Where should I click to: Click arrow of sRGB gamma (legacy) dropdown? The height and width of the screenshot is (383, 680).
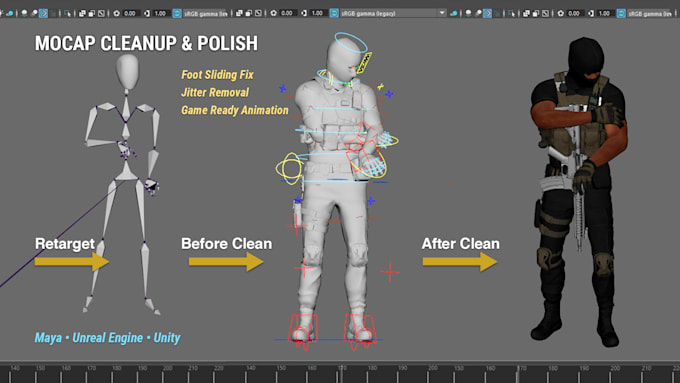point(442,13)
